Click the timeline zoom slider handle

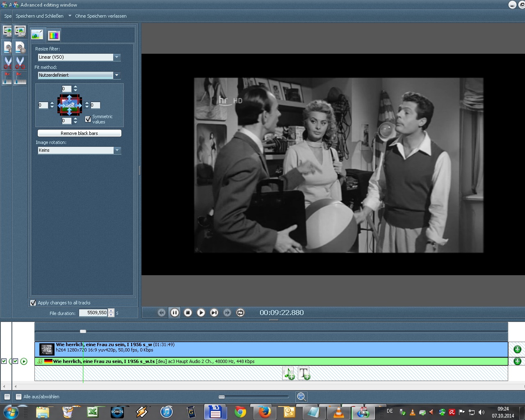click(221, 397)
